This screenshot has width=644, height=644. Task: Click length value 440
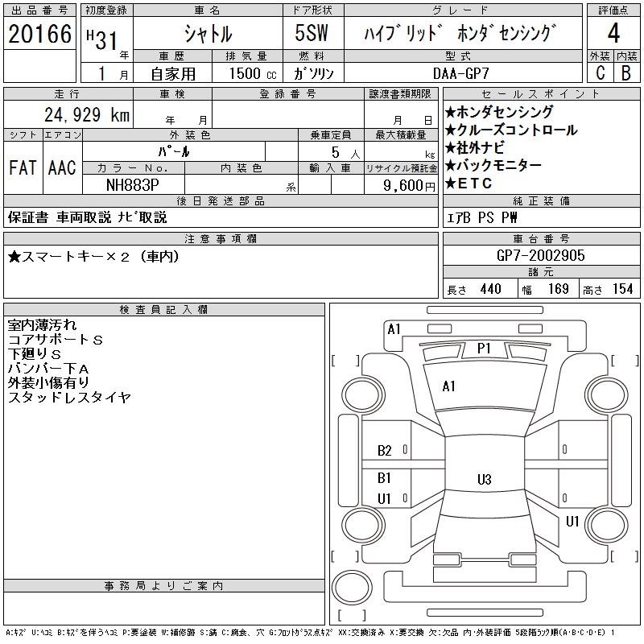[x=490, y=289]
